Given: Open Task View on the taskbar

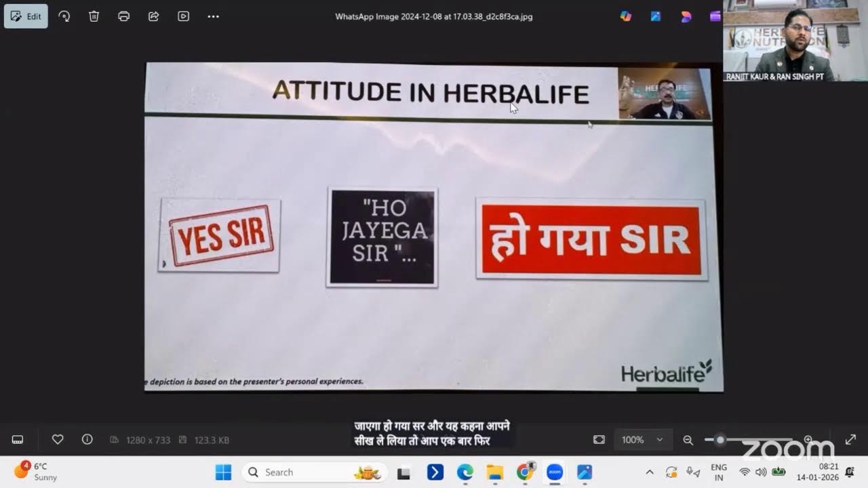Looking at the screenshot, I should (x=404, y=472).
